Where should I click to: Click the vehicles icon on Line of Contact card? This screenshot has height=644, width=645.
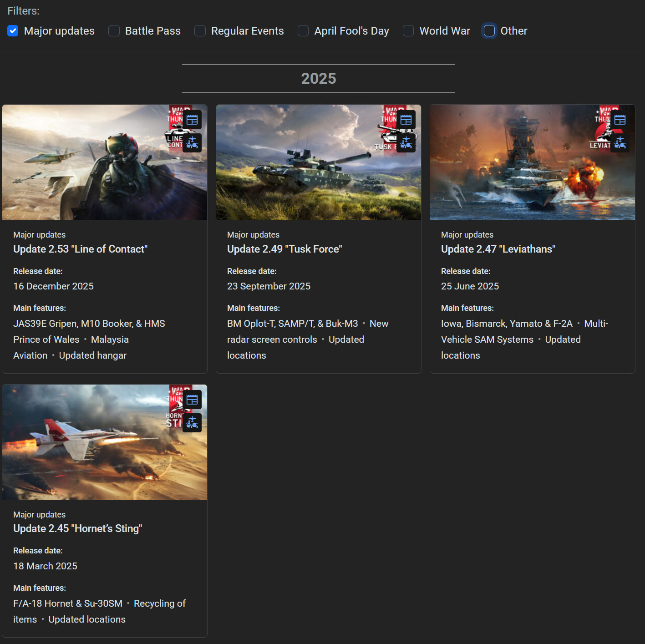tap(192, 143)
